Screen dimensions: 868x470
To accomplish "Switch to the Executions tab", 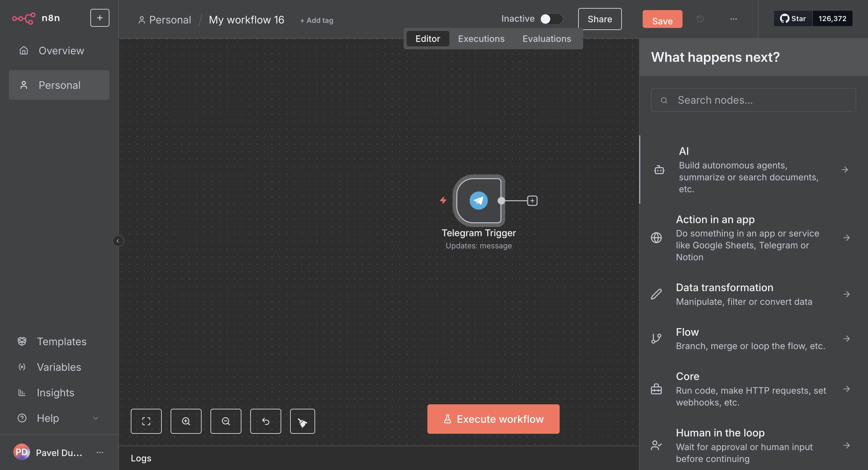I will [481, 39].
